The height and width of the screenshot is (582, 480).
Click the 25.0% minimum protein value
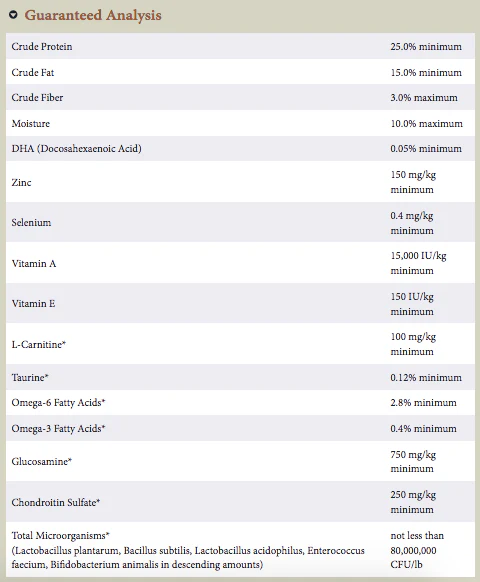click(x=426, y=46)
